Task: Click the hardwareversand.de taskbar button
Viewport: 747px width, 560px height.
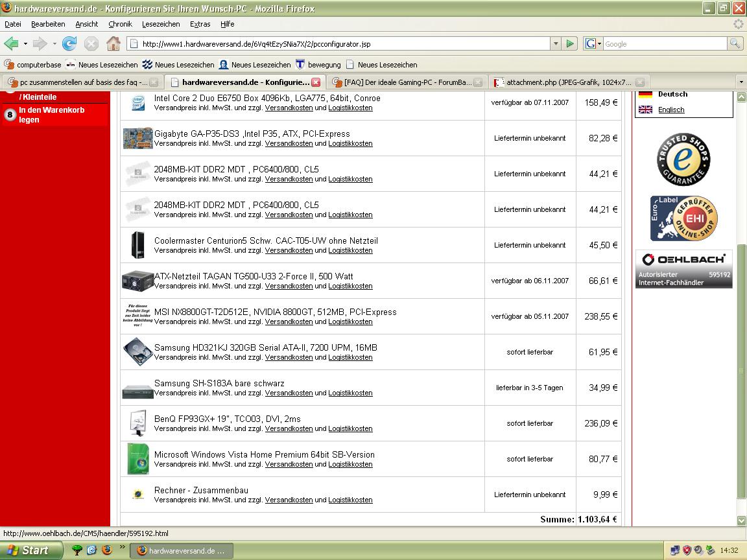Action: pyautogui.click(x=182, y=550)
